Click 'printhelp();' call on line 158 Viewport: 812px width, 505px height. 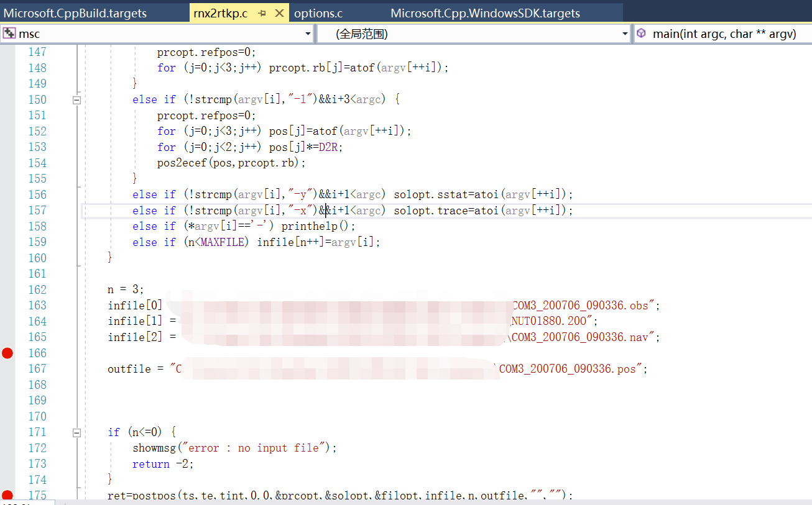318,226
